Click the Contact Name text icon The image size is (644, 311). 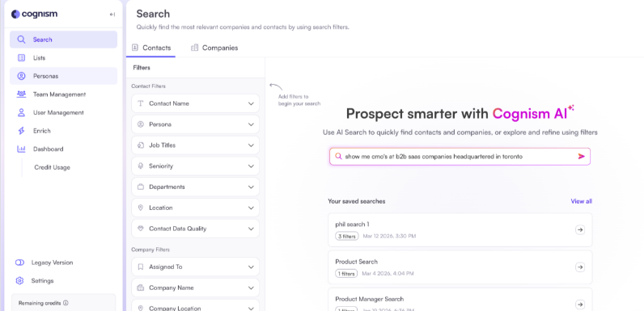141,103
